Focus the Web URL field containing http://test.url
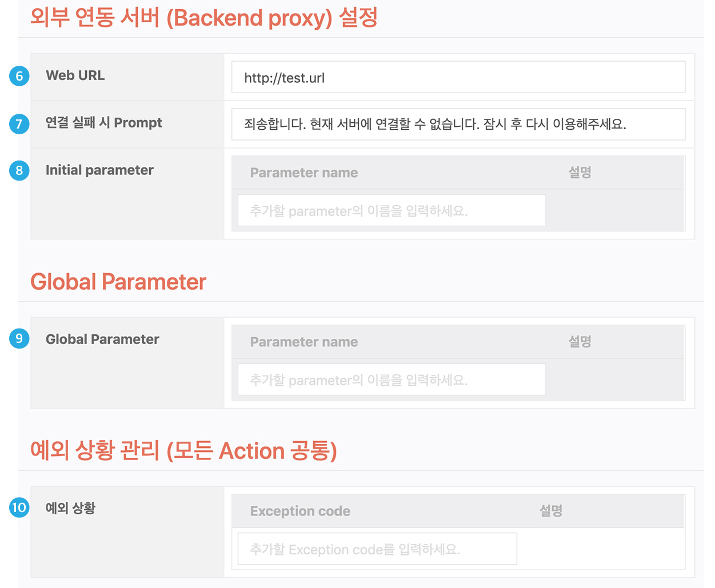 pyautogui.click(x=458, y=78)
